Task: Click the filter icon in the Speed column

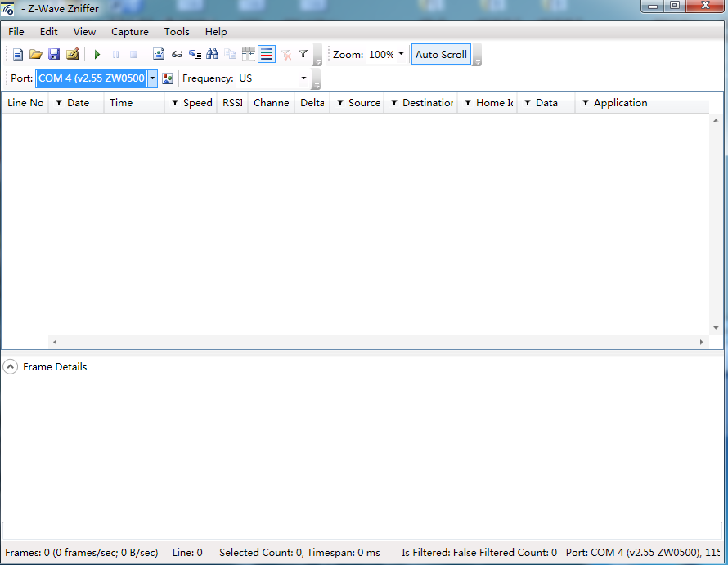Action: pyautogui.click(x=175, y=102)
